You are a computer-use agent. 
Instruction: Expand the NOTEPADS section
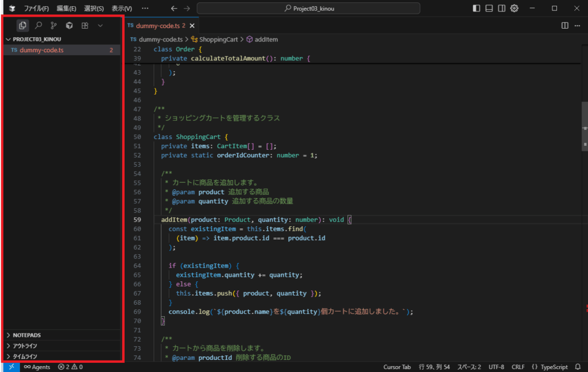(62, 335)
